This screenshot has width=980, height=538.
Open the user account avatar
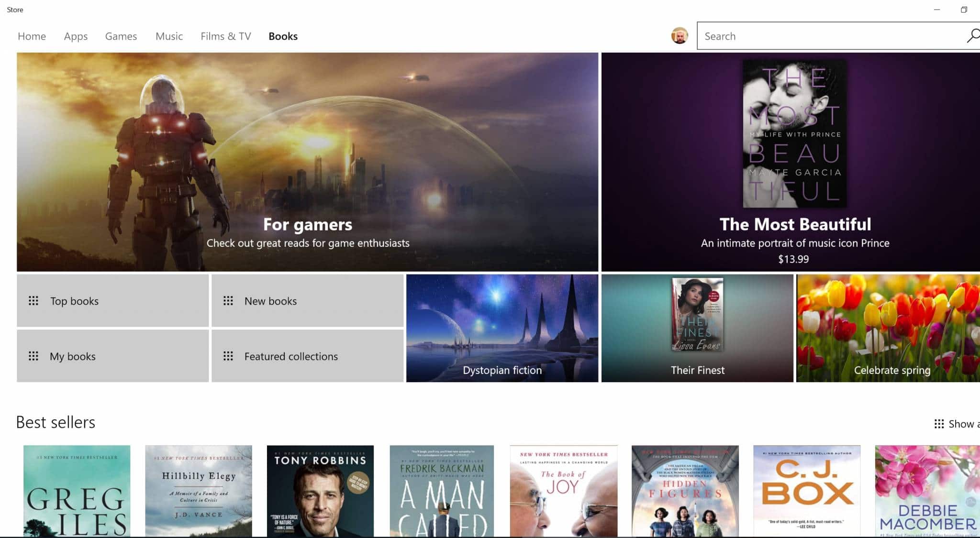[x=679, y=36]
